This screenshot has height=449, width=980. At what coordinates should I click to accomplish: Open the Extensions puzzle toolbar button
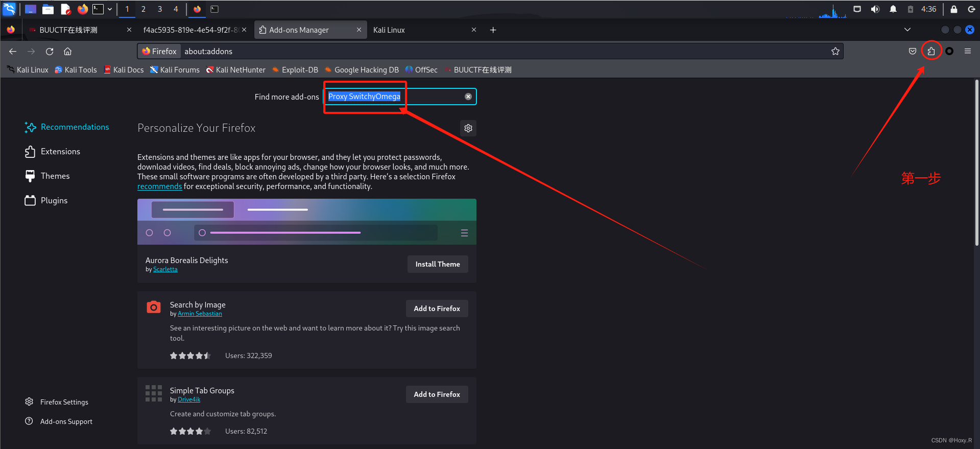931,51
